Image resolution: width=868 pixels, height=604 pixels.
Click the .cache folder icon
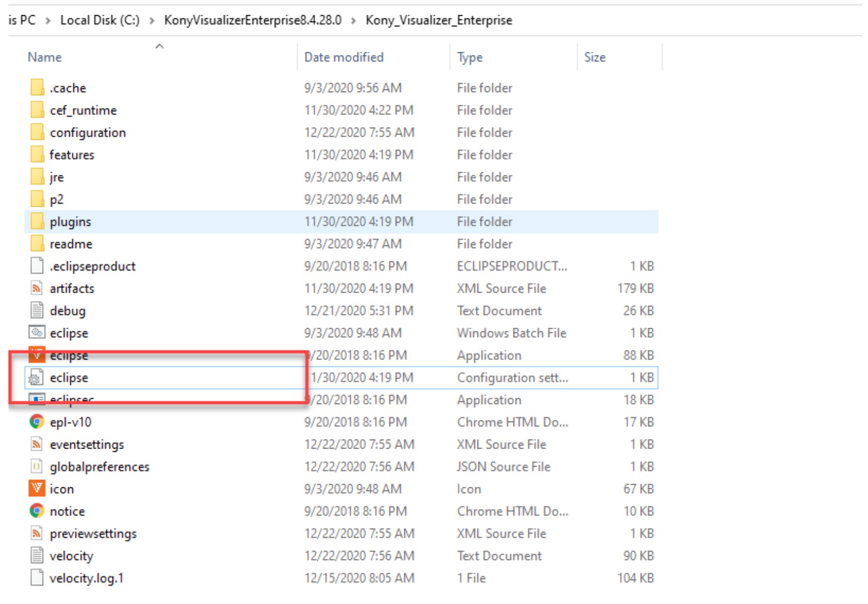tap(37, 87)
